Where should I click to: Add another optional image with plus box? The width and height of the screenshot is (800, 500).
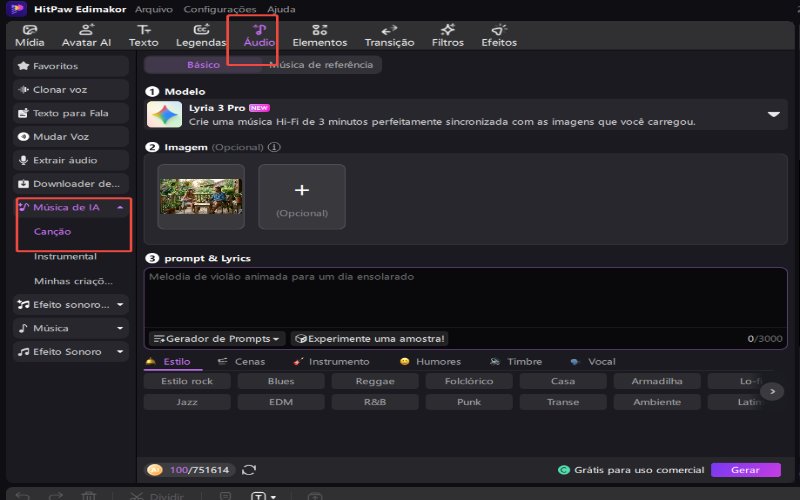point(302,196)
